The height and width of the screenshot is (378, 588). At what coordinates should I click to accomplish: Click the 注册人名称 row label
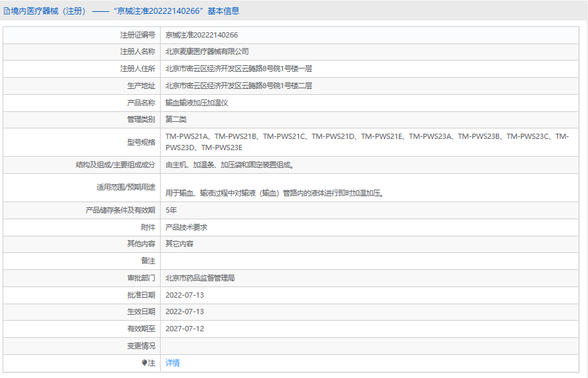(138, 51)
